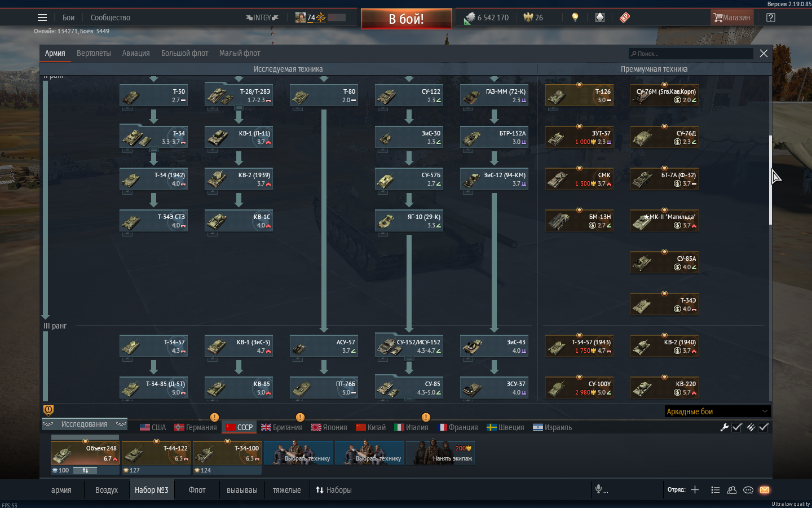Open the Аркадные бои game mode dropdown
Viewport: 812px width, 508px height.
(x=717, y=411)
